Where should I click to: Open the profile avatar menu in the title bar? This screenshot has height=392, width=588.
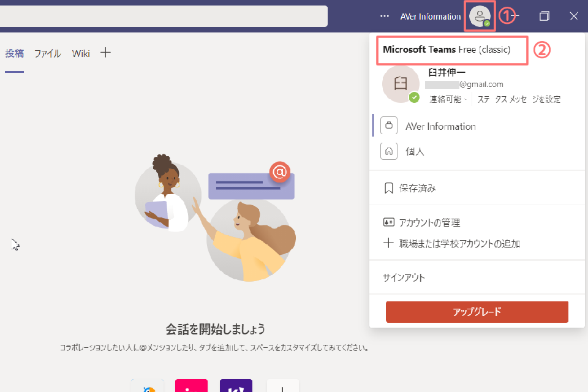[480, 17]
